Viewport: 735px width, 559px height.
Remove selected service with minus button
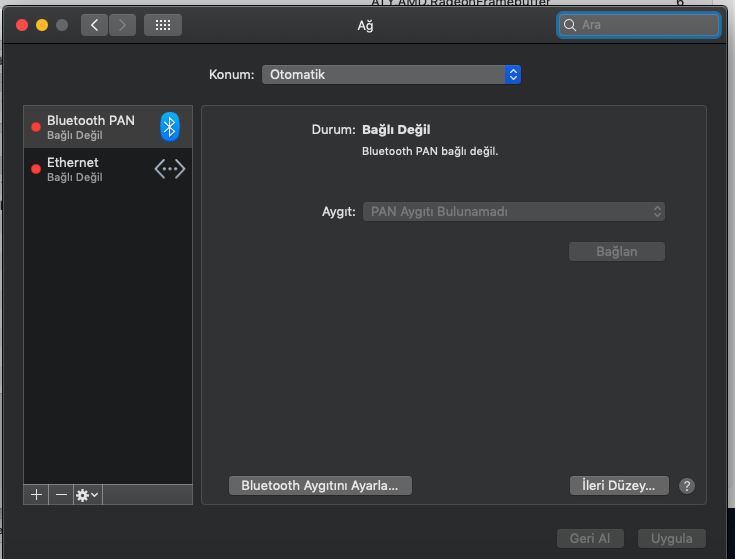[61, 495]
